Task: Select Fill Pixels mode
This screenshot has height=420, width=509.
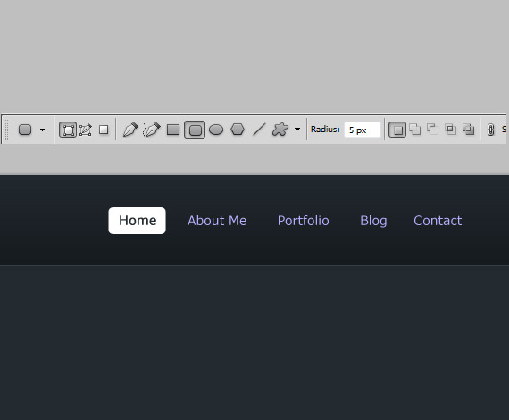Action: (x=104, y=130)
